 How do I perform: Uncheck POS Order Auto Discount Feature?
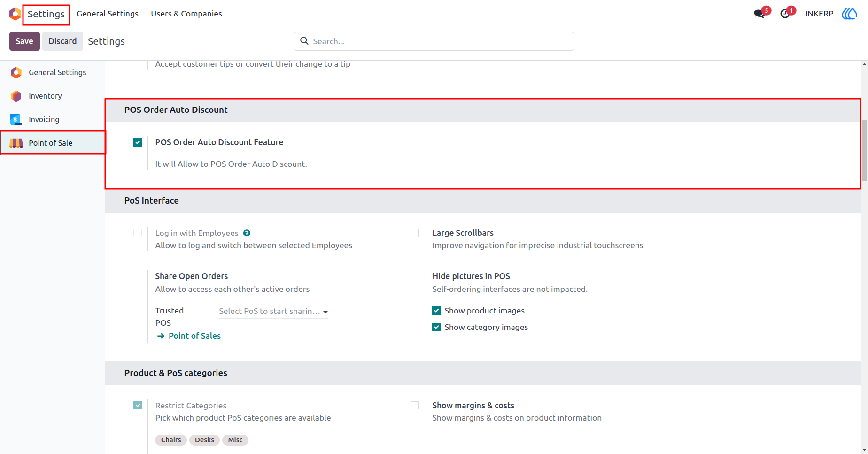click(138, 142)
